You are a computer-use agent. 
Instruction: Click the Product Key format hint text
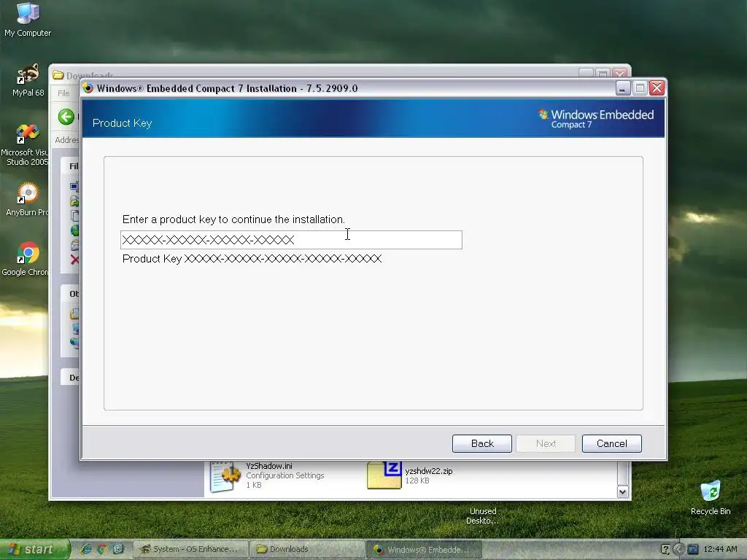pos(252,259)
